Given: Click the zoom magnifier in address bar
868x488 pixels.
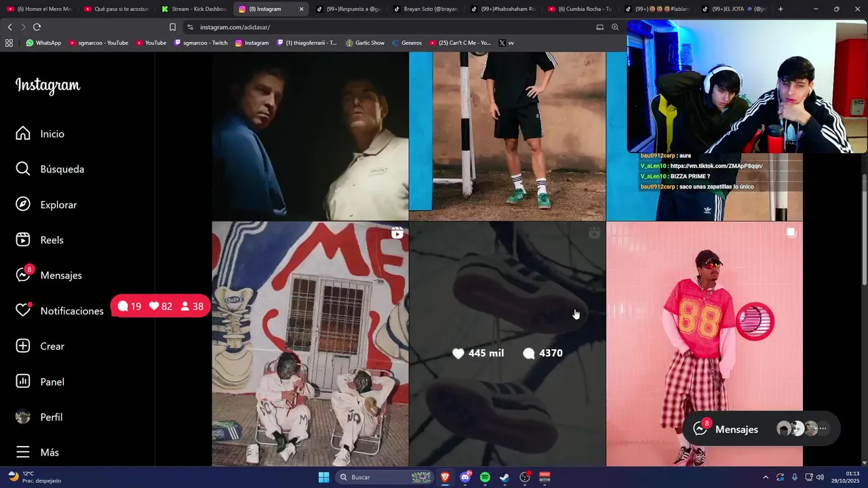Looking at the screenshot, I should 615,27.
